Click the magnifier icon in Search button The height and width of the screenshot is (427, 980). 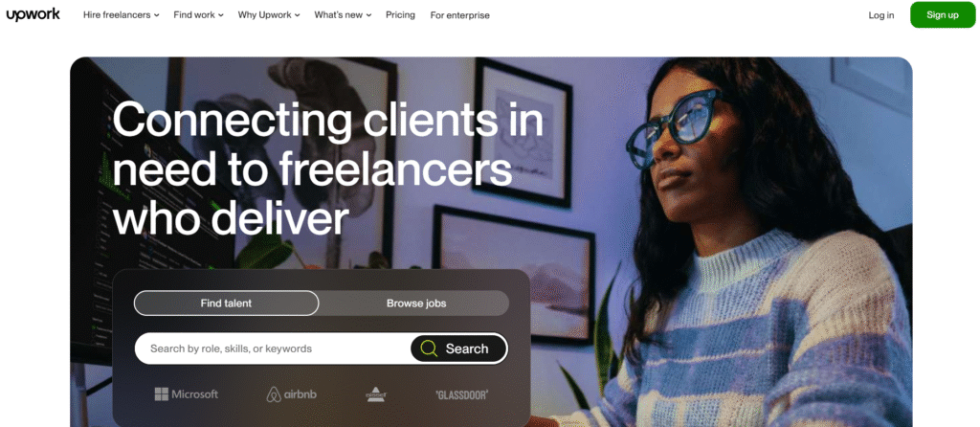click(429, 348)
